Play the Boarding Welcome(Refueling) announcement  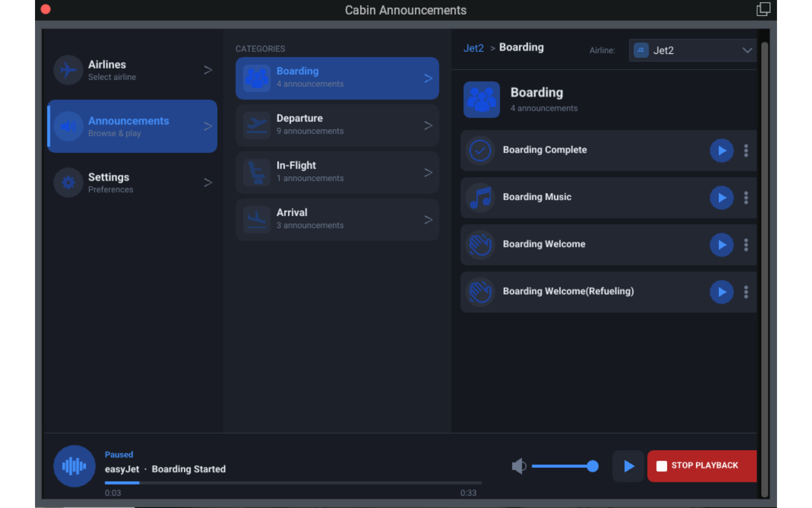tap(722, 292)
